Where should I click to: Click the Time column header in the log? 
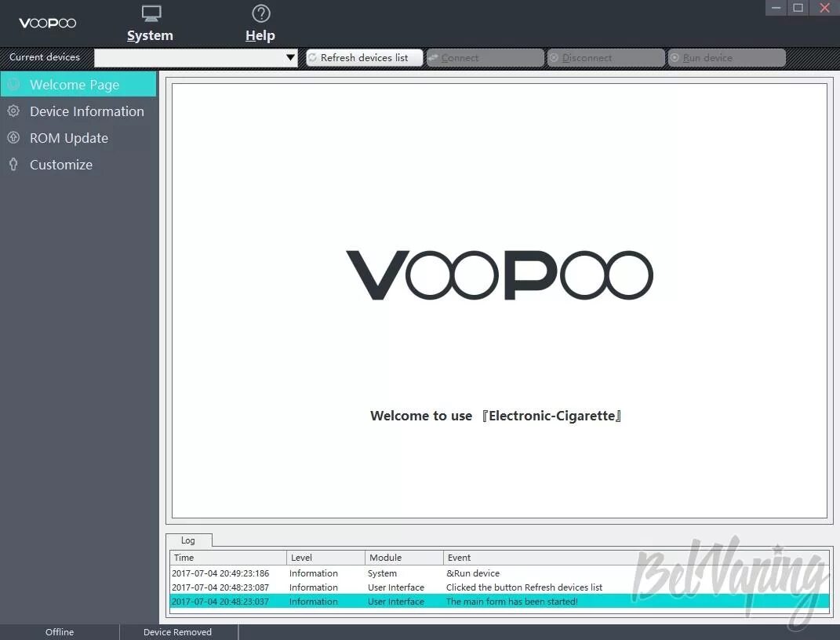point(228,558)
